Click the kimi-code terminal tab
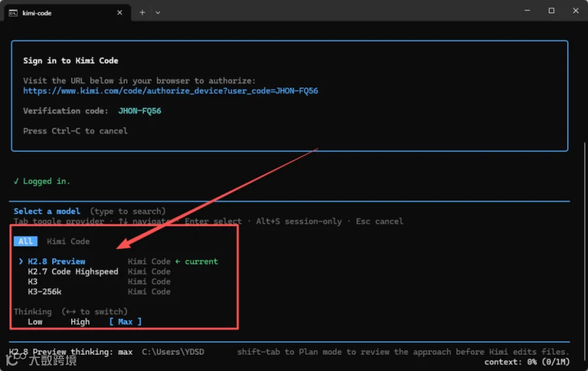 tap(67, 13)
